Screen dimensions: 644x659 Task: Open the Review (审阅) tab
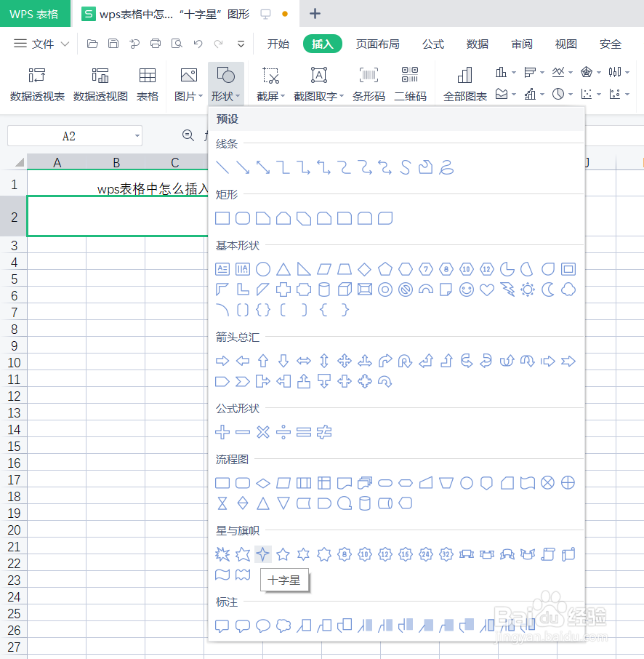click(x=522, y=44)
